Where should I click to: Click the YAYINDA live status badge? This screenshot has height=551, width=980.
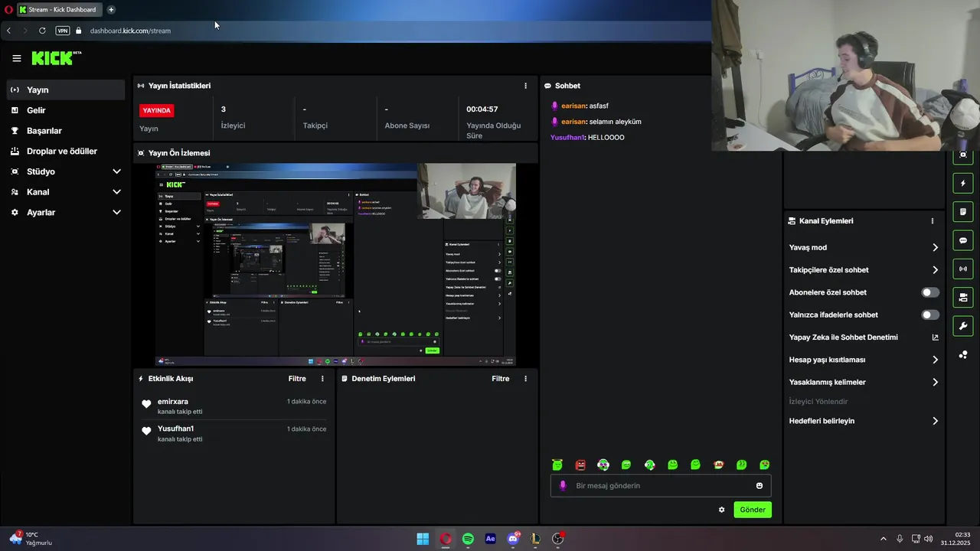157,110
